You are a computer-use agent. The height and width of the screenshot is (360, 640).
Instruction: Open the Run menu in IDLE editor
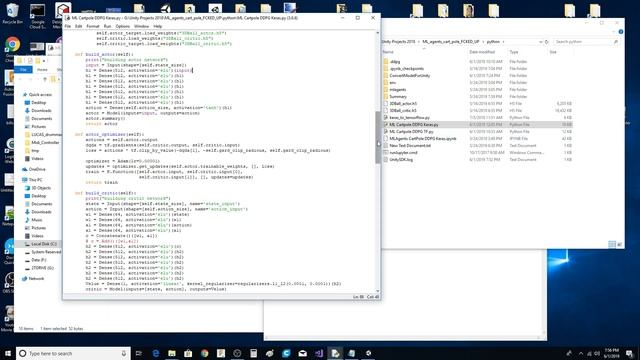coord(107,26)
